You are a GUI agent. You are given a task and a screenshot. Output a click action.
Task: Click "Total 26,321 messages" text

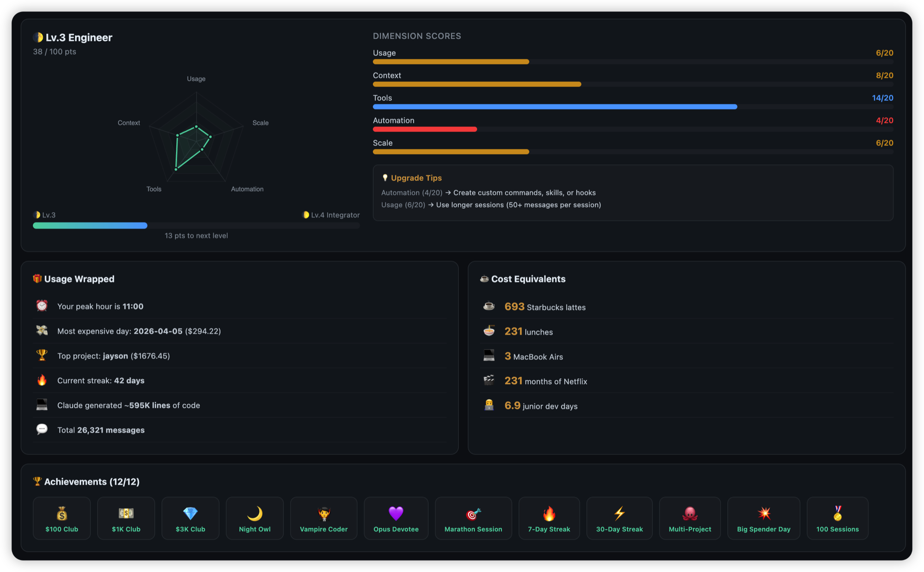click(101, 430)
